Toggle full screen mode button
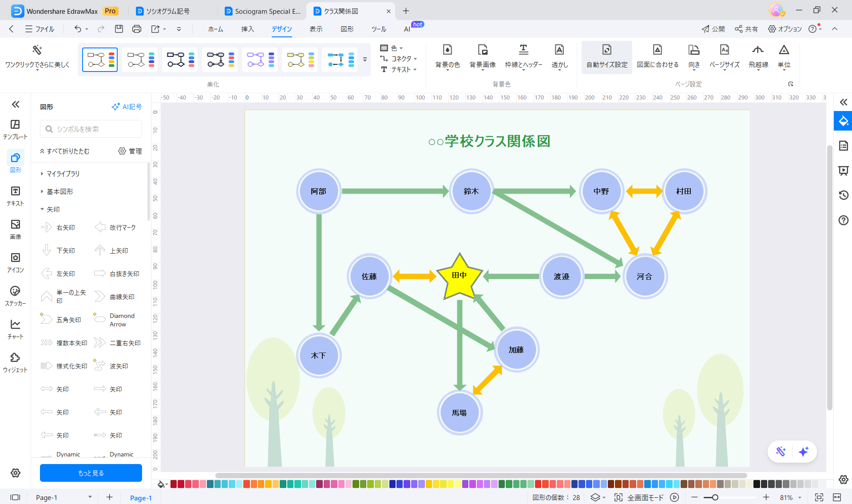 [645, 497]
